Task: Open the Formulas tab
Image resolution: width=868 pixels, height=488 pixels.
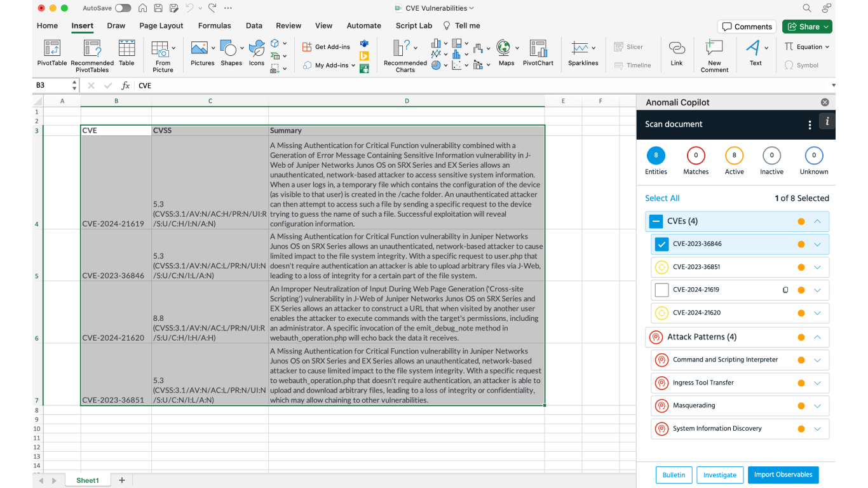Action: click(x=215, y=26)
